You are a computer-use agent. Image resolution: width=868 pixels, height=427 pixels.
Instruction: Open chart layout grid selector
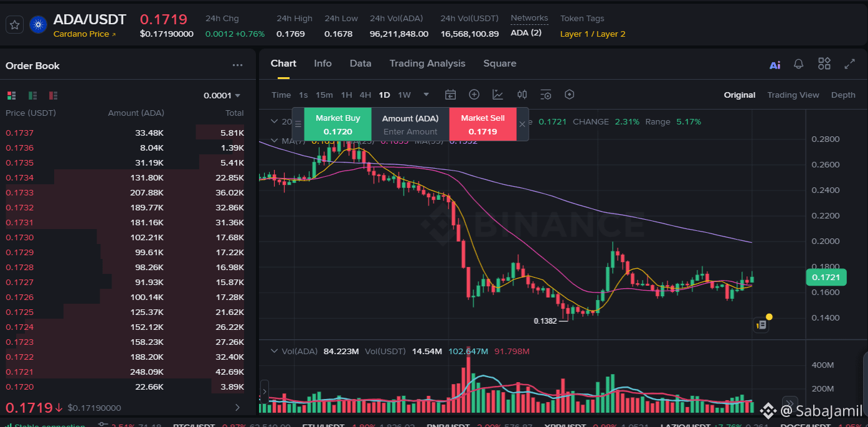coord(824,63)
